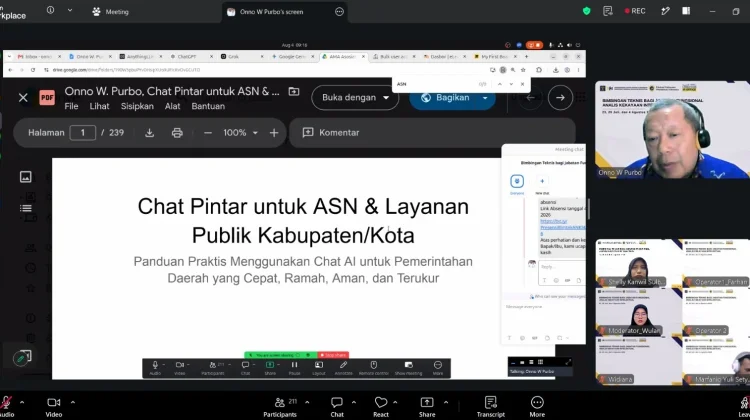Image resolution: width=750 pixels, height=420 pixels.
Task: Show page thumbnails sidebar image icon
Action: click(26, 177)
